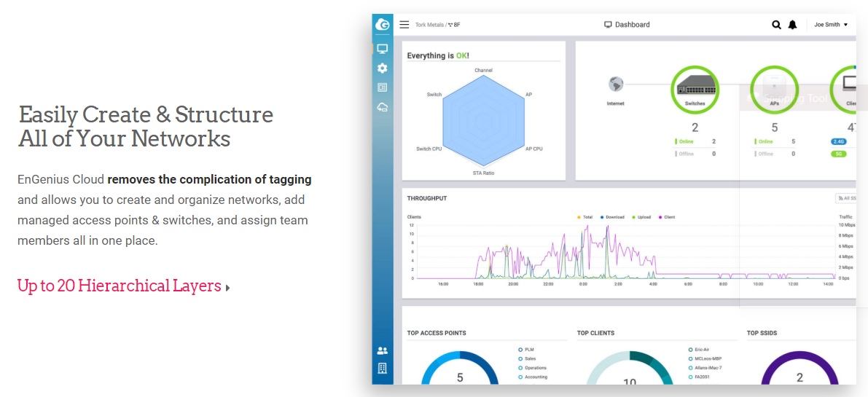Click the 2.4G clients badge
Image resolution: width=868 pixels, height=397 pixels.
[x=839, y=141]
